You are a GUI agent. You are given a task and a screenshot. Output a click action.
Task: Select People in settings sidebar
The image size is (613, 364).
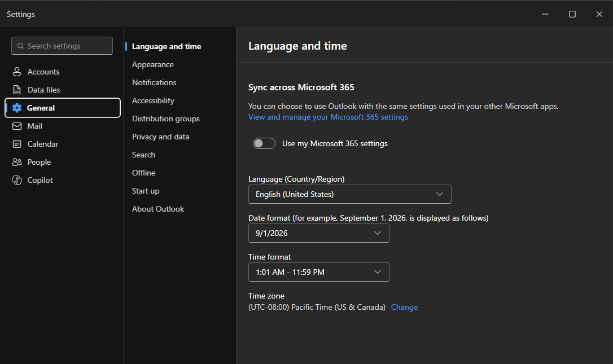pyautogui.click(x=63, y=162)
